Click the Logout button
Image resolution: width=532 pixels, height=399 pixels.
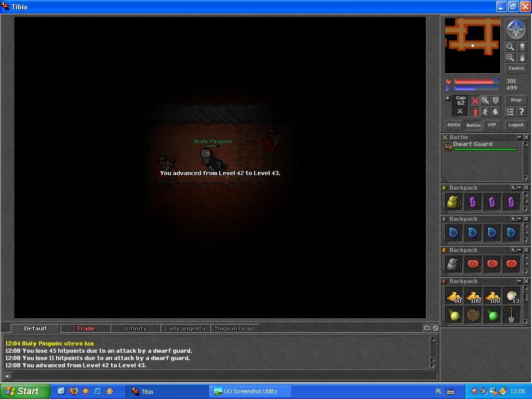click(516, 125)
